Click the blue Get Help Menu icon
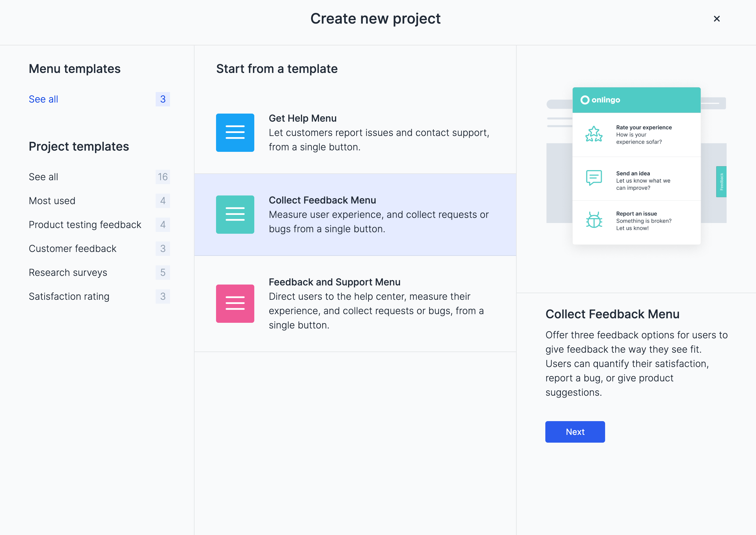 [x=235, y=132]
